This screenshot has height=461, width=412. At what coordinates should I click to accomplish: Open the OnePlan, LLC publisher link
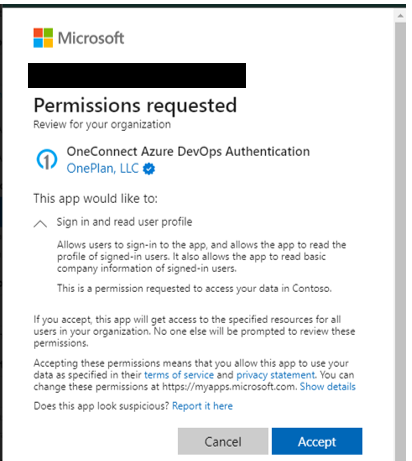(x=103, y=169)
